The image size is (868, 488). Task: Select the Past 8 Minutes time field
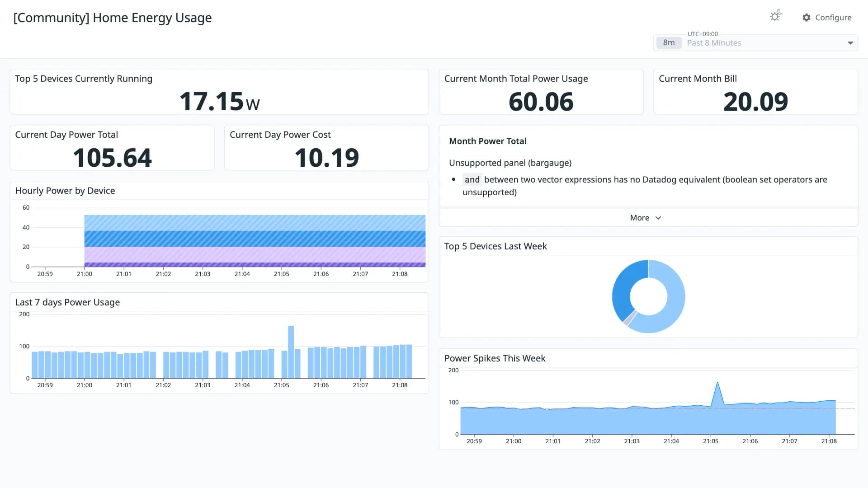click(755, 43)
